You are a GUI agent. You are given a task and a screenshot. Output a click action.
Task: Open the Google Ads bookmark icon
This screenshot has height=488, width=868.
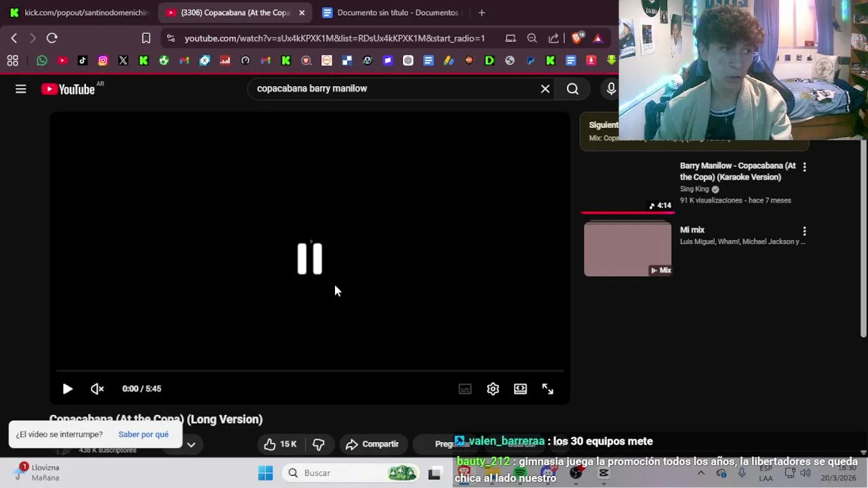pyautogui.click(x=449, y=60)
